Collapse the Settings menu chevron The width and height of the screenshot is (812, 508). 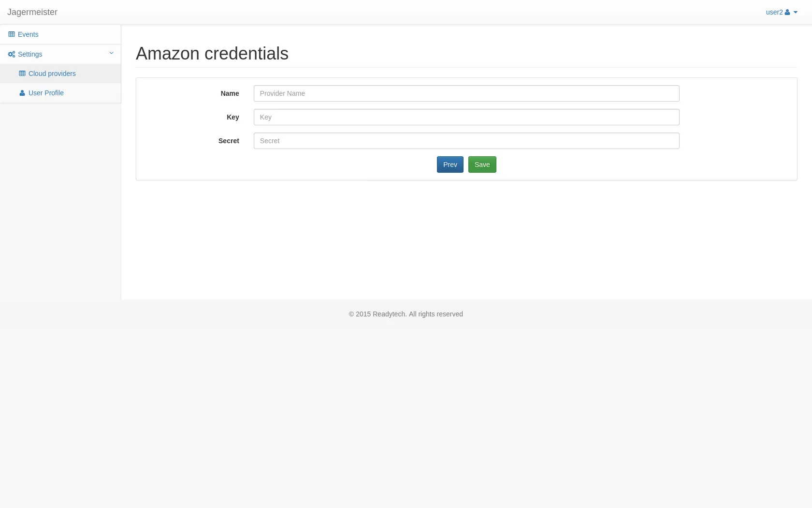click(111, 53)
